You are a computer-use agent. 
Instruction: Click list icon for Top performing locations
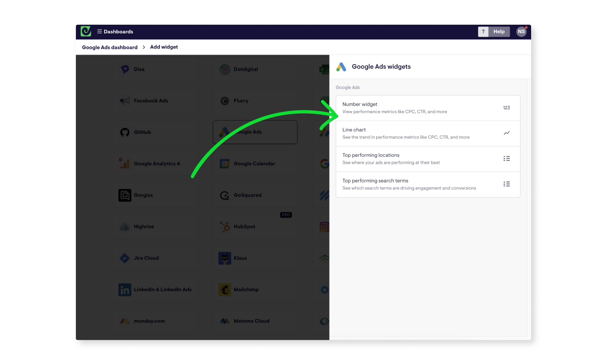pos(506,159)
